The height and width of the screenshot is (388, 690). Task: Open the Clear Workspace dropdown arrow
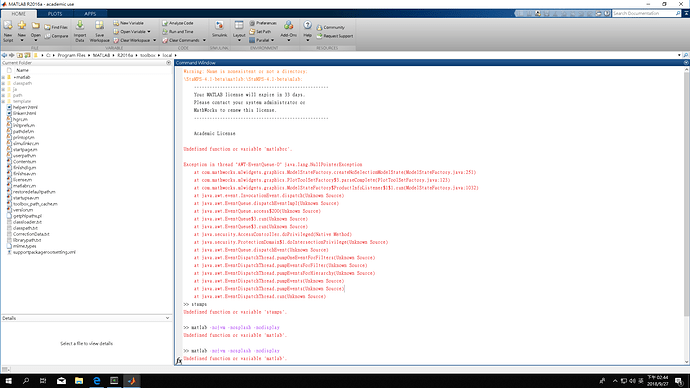click(154, 40)
